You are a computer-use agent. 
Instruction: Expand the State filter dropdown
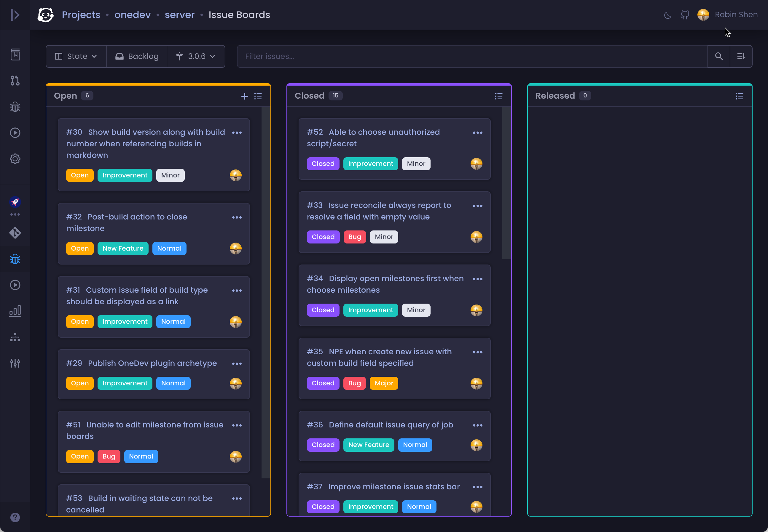click(77, 56)
